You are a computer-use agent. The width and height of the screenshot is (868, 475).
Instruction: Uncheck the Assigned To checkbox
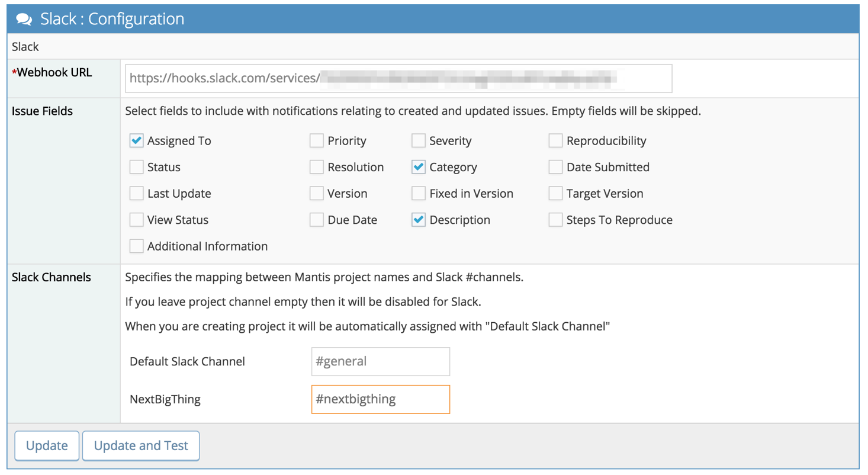click(x=137, y=141)
